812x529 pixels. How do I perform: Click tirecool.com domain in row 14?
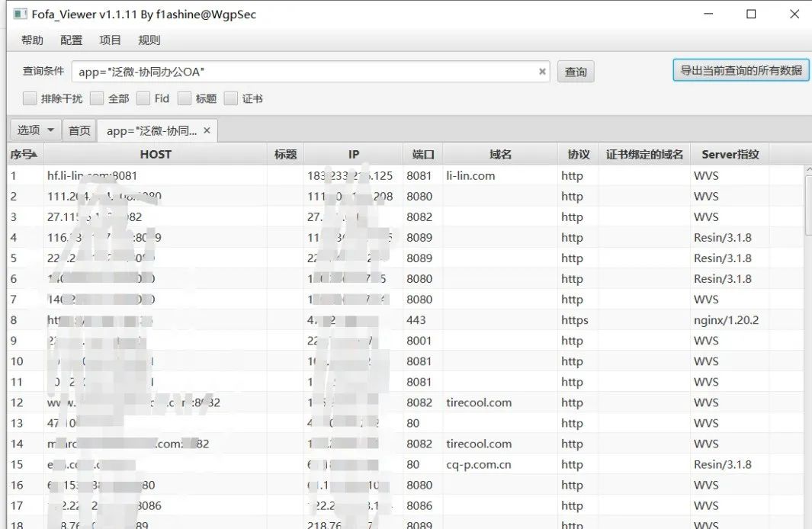coord(479,444)
